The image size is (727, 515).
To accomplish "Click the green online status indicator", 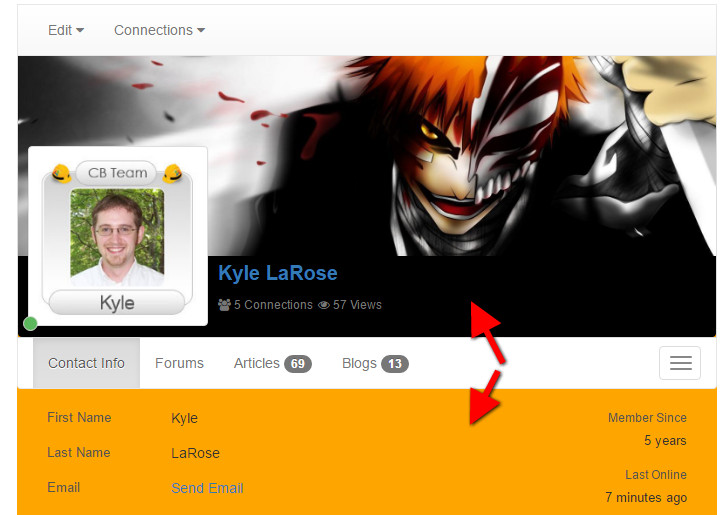I will pos(31,324).
